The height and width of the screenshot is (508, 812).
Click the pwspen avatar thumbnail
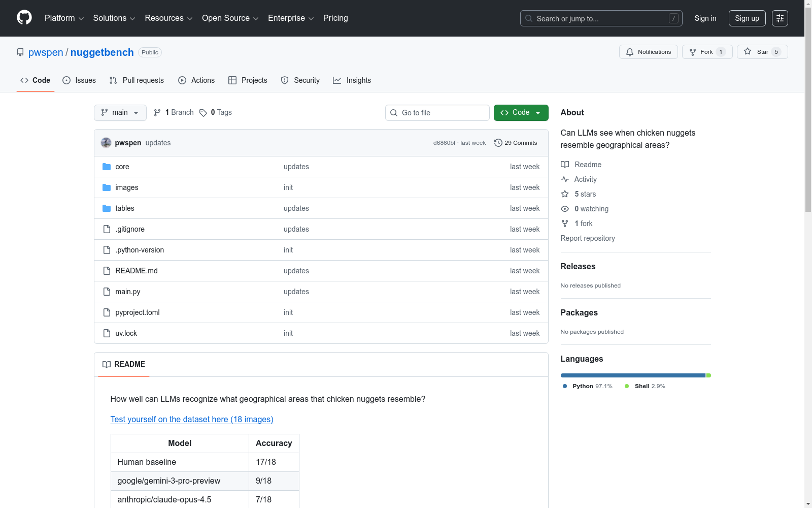click(x=106, y=143)
